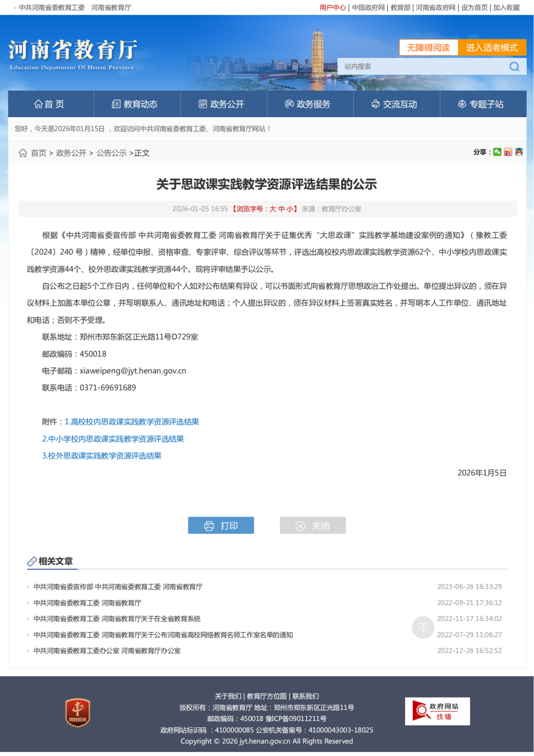
Task: Set browse font size to 中
Action: (x=281, y=209)
